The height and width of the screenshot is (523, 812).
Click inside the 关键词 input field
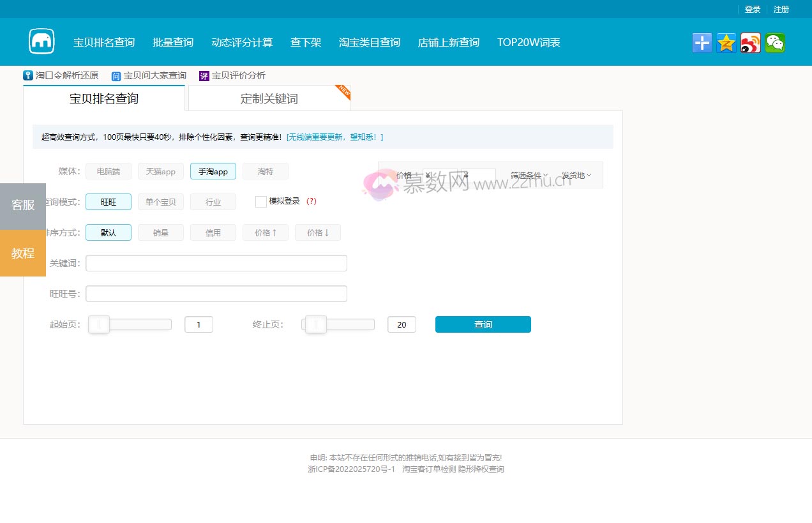click(216, 262)
